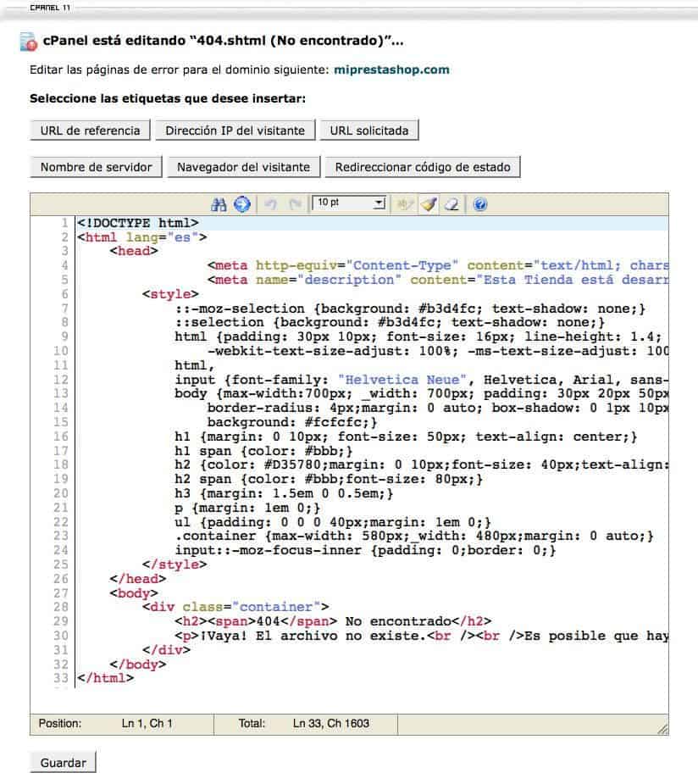Click the binoculars search icon
The width and height of the screenshot is (698, 784).
click(219, 204)
